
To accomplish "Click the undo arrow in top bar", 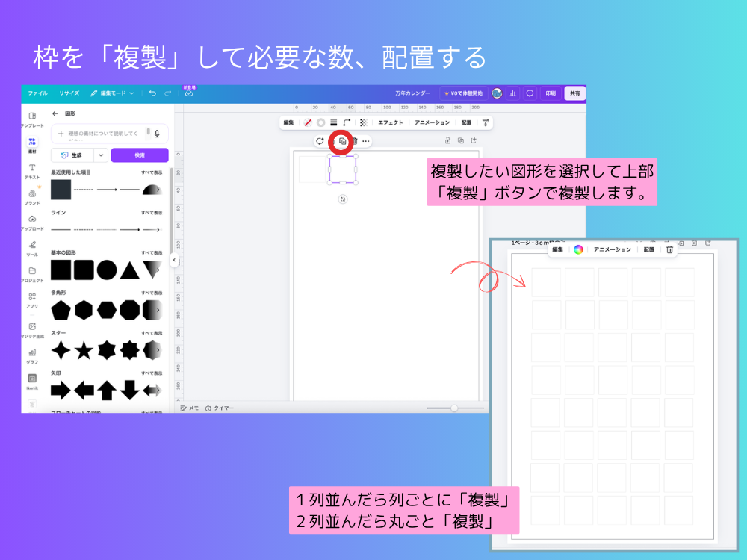I will tap(152, 93).
